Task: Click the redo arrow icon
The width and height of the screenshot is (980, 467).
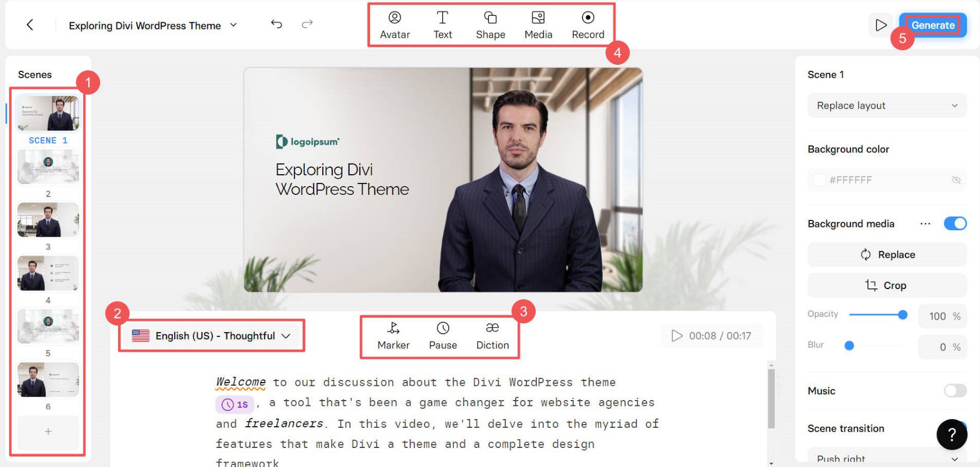Action: (x=307, y=24)
